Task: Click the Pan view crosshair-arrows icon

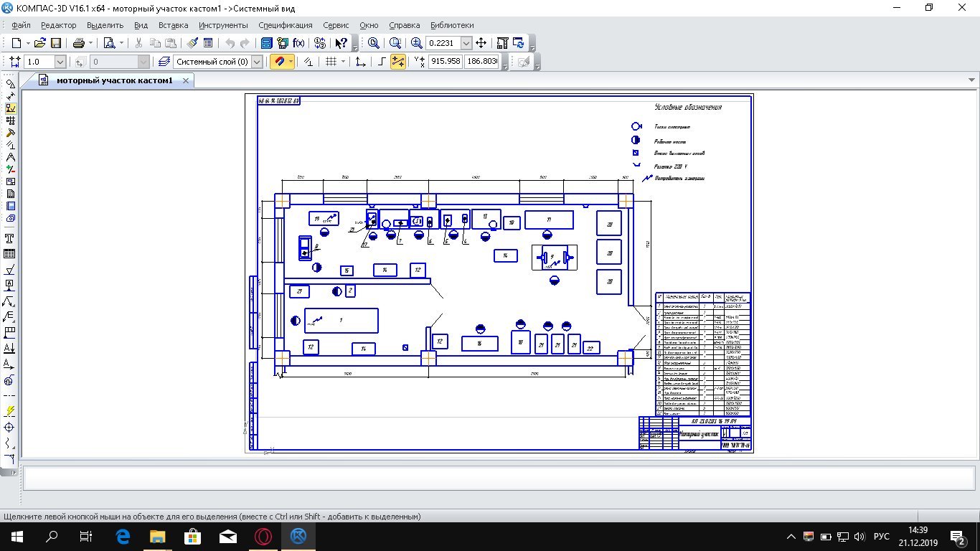Action: [x=481, y=43]
